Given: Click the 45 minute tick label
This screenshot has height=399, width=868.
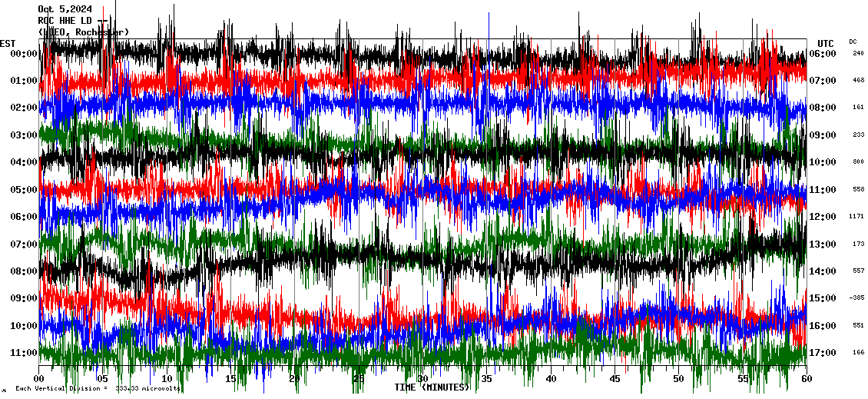Looking at the screenshot, I should tap(615, 379).
